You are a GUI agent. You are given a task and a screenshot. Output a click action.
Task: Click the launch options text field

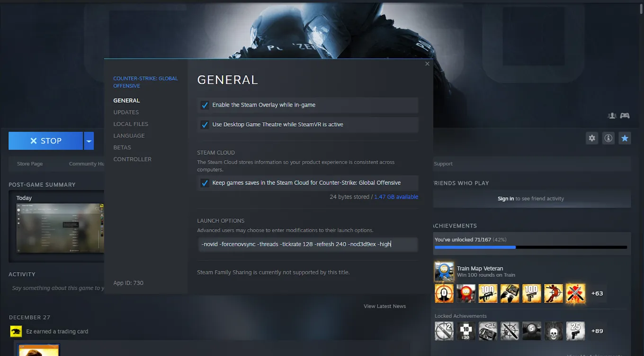click(308, 245)
